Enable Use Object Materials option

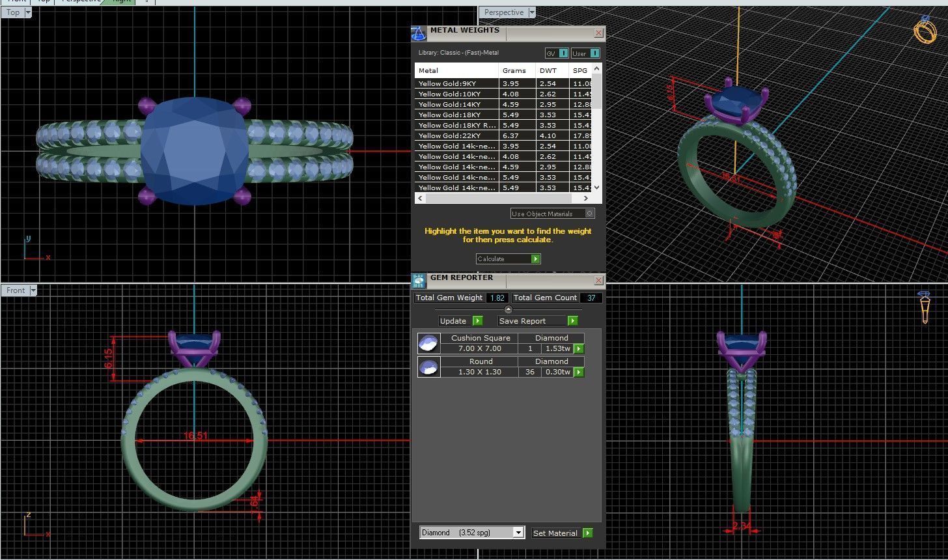553,214
